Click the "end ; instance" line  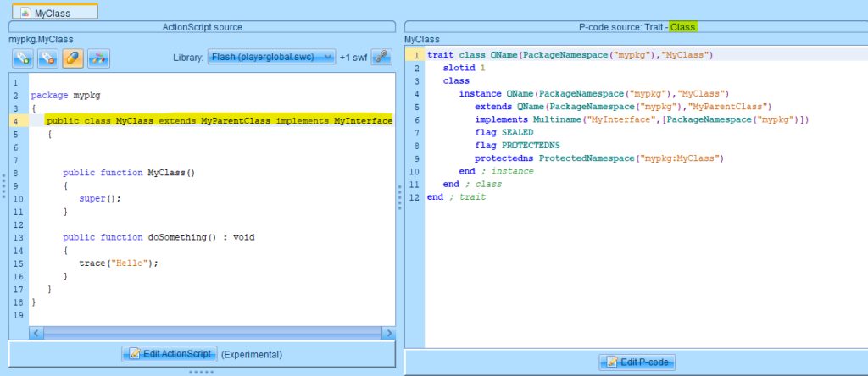coord(496,171)
